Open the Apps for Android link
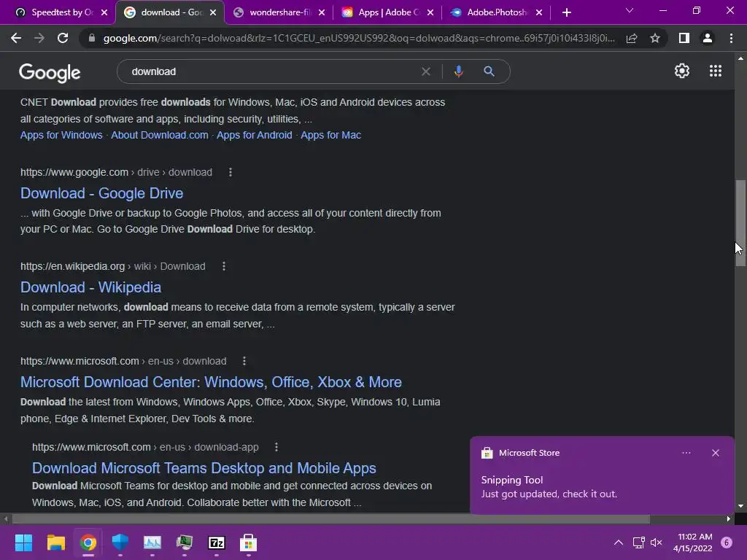 [x=255, y=135]
